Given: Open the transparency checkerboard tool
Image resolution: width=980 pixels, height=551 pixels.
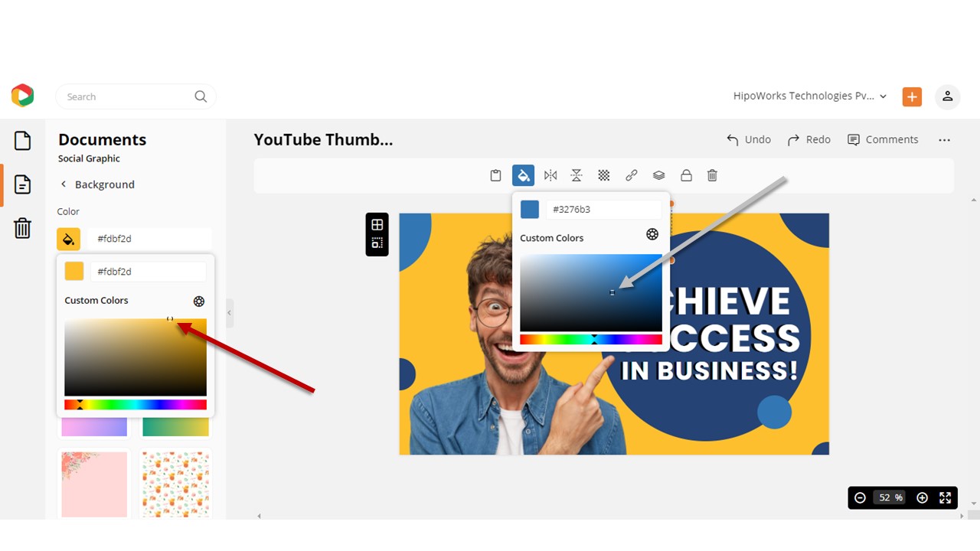Looking at the screenshot, I should [604, 175].
